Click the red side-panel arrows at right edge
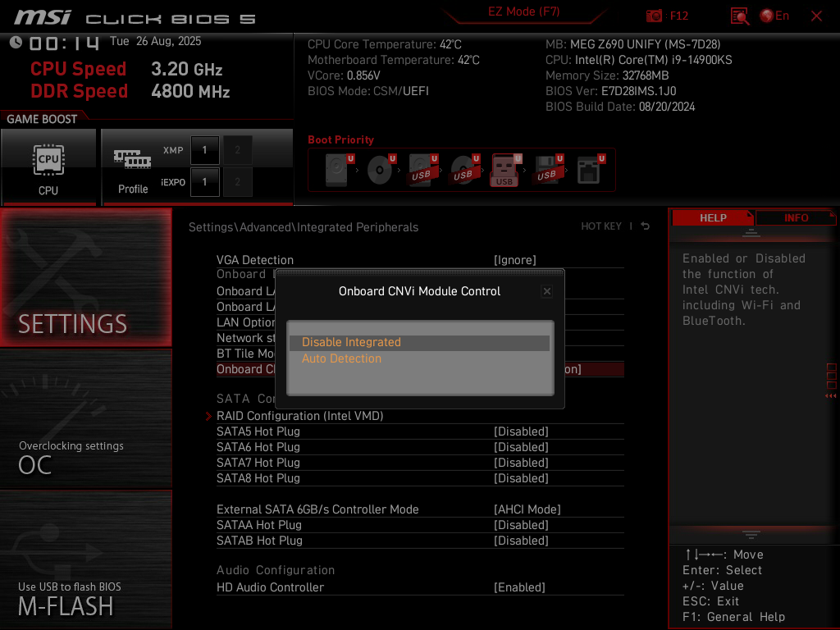The width and height of the screenshot is (840, 630). 831,395
